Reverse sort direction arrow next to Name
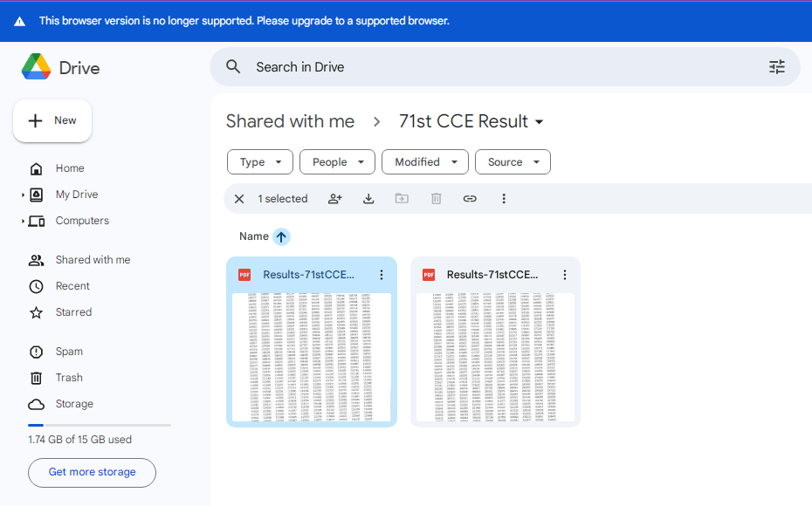This screenshot has height=506, width=812. click(x=281, y=236)
